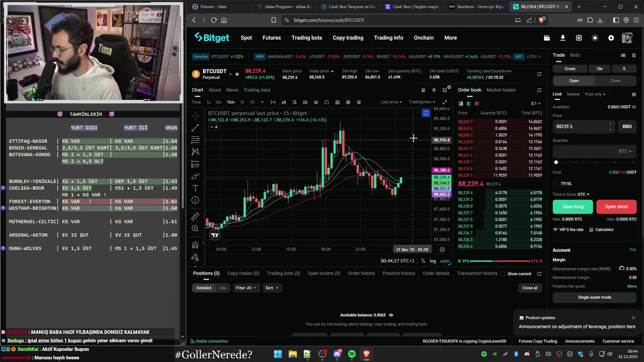Hide available balance with the eye icon
Image resolution: width=644 pixels, height=362 pixels.
pyautogui.click(x=391, y=315)
